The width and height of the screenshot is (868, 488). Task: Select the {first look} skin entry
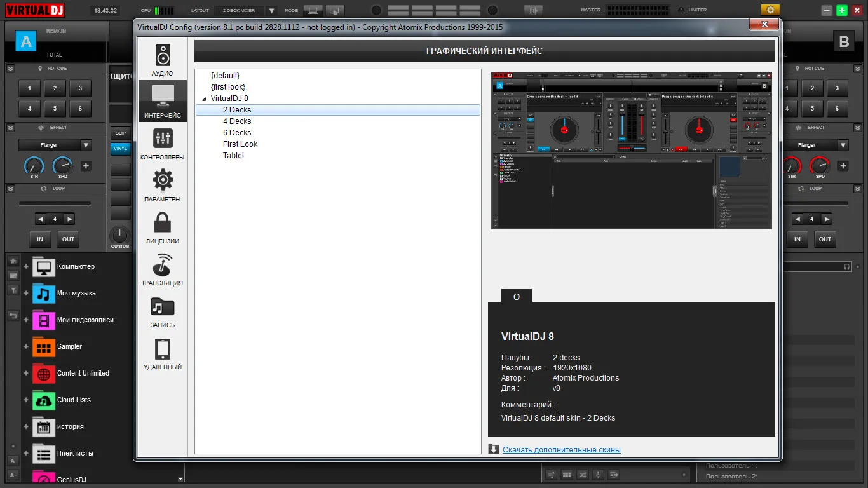click(x=227, y=87)
